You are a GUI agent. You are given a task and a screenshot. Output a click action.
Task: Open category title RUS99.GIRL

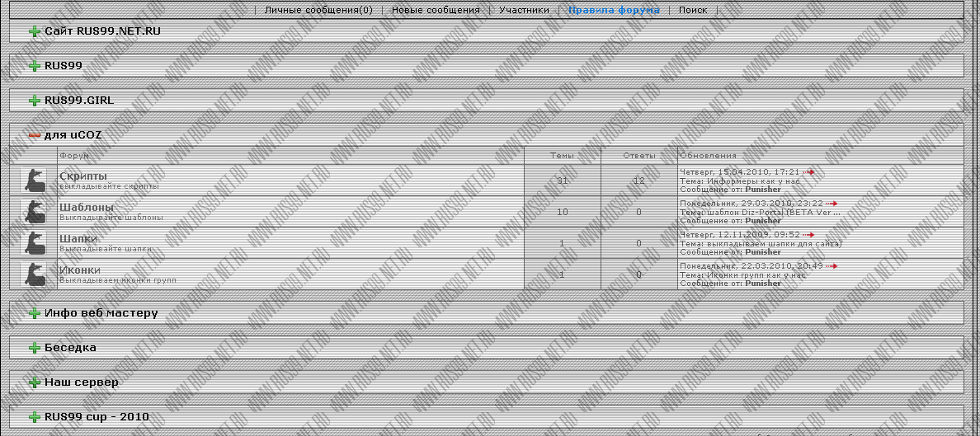click(x=79, y=101)
